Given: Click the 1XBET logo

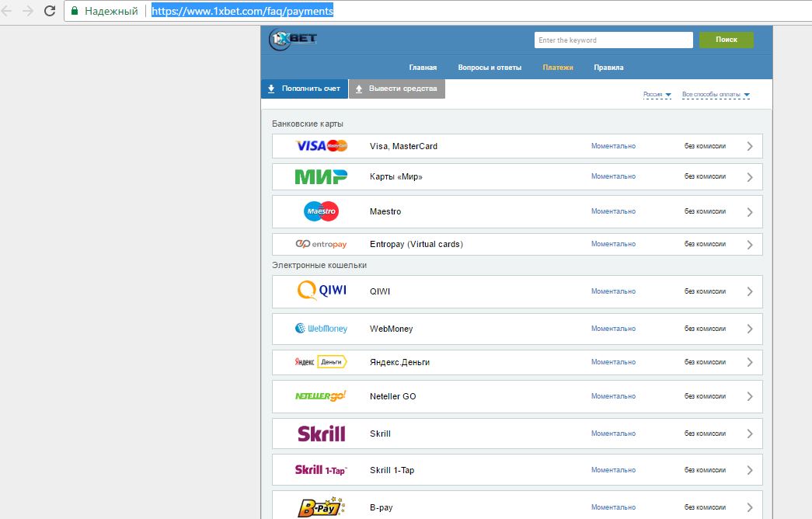Looking at the screenshot, I should 293,39.
